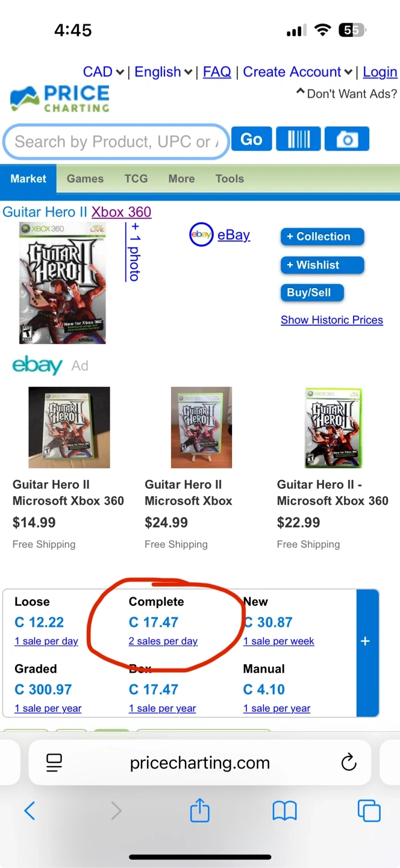Viewport: 400px width, 868px height.
Task: Open the Guitar Hero II cover thumbnail
Action: [63, 283]
